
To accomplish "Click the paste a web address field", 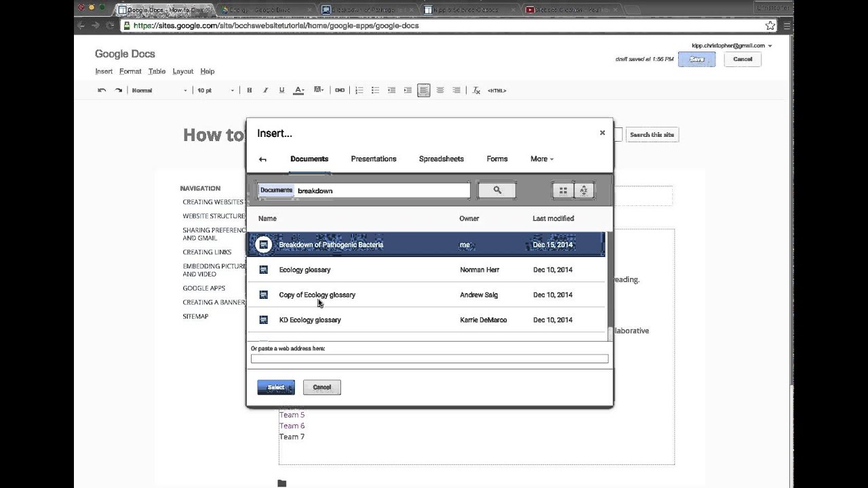I will [x=429, y=359].
